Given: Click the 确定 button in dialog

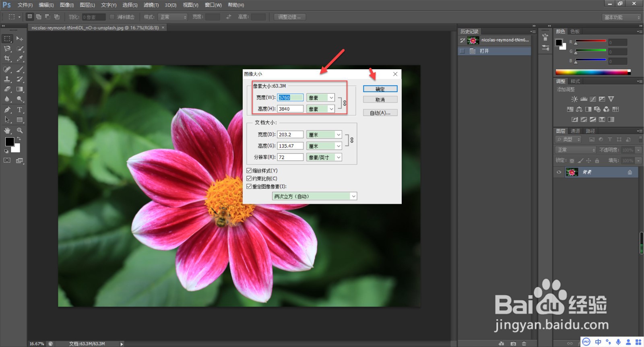Looking at the screenshot, I should (x=380, y=89).
